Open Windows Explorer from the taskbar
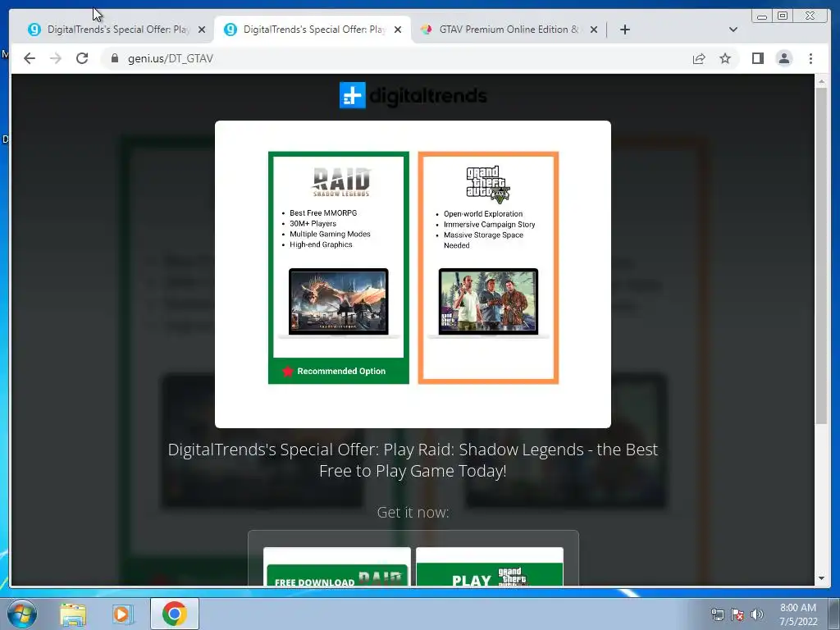This screenshot has width=840, height=630. point(73,614)
